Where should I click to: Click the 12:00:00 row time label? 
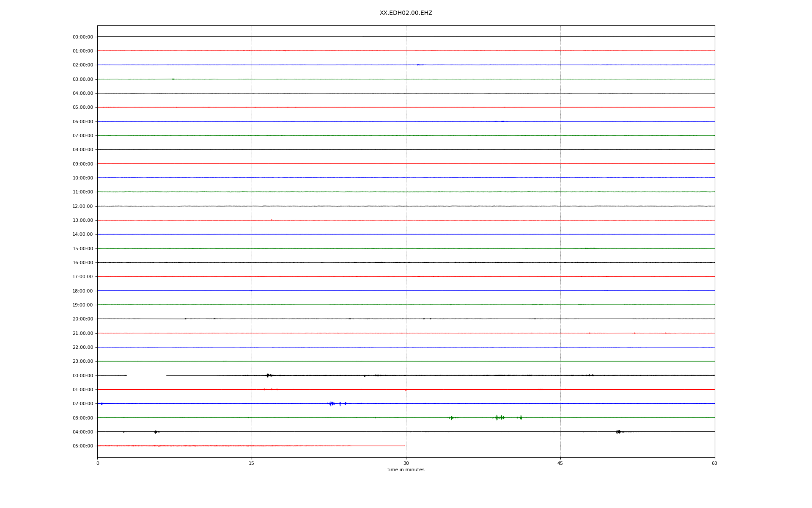coord(83,206)
